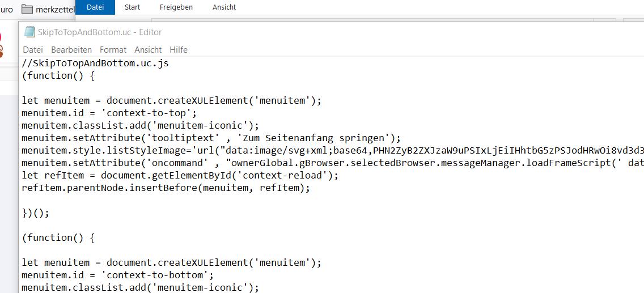Click the getElementById('context-reload') line
Viewport: 644px width, 293px height.
click(x=180, y=175)
